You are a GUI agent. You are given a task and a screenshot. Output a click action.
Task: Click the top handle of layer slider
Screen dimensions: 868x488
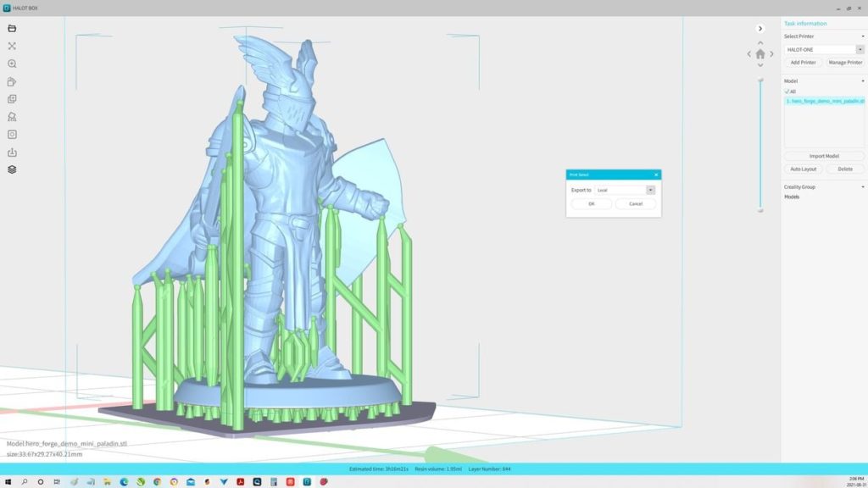point(760,80)
